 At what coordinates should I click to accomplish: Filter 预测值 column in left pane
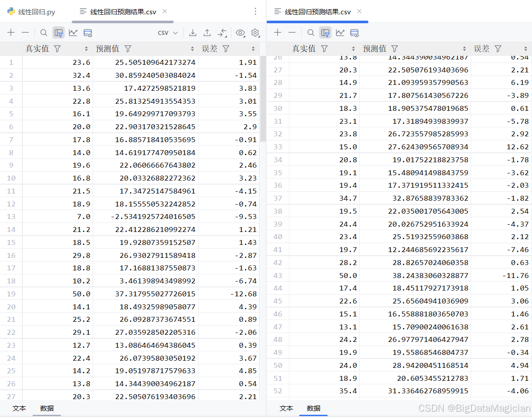pos(128,49)
